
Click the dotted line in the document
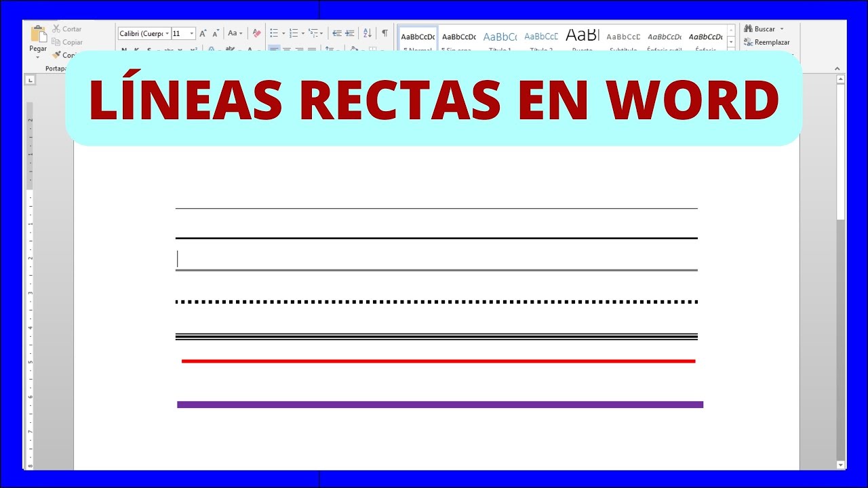pos(437,302)
